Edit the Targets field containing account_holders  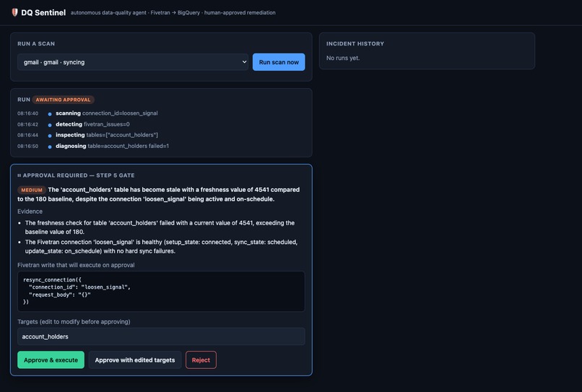161,336
